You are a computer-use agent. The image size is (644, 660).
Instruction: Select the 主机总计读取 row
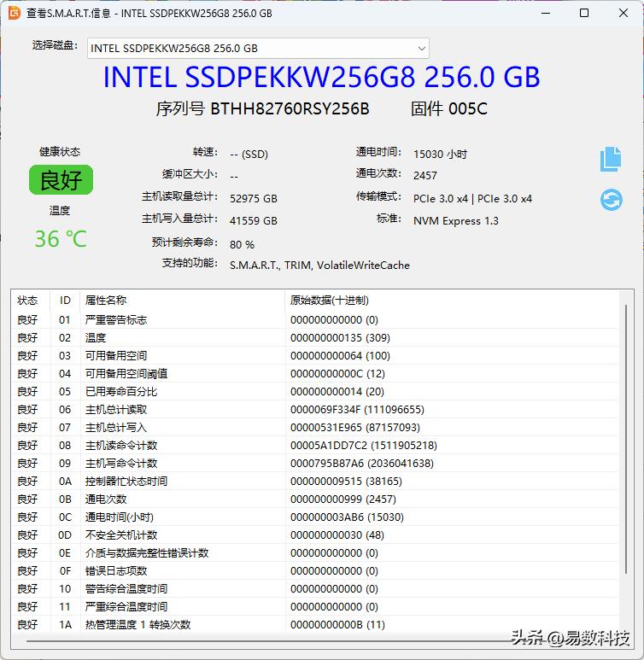click(315, 410)
